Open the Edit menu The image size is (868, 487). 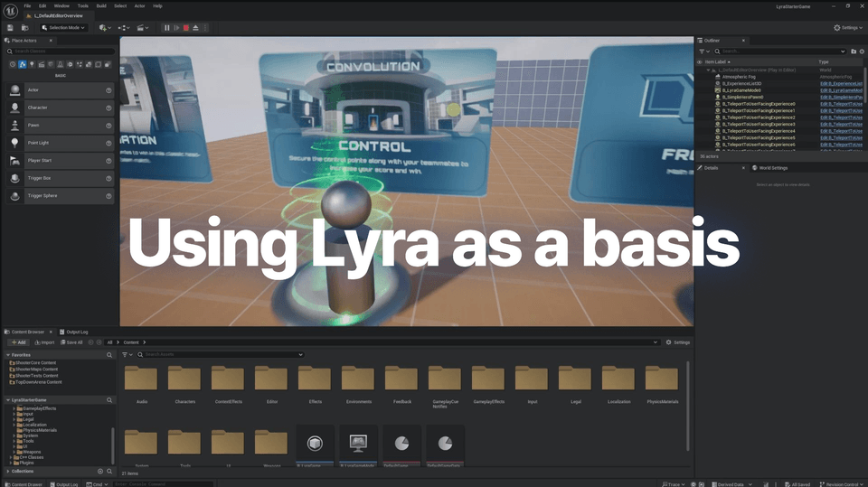coord(42,6)
